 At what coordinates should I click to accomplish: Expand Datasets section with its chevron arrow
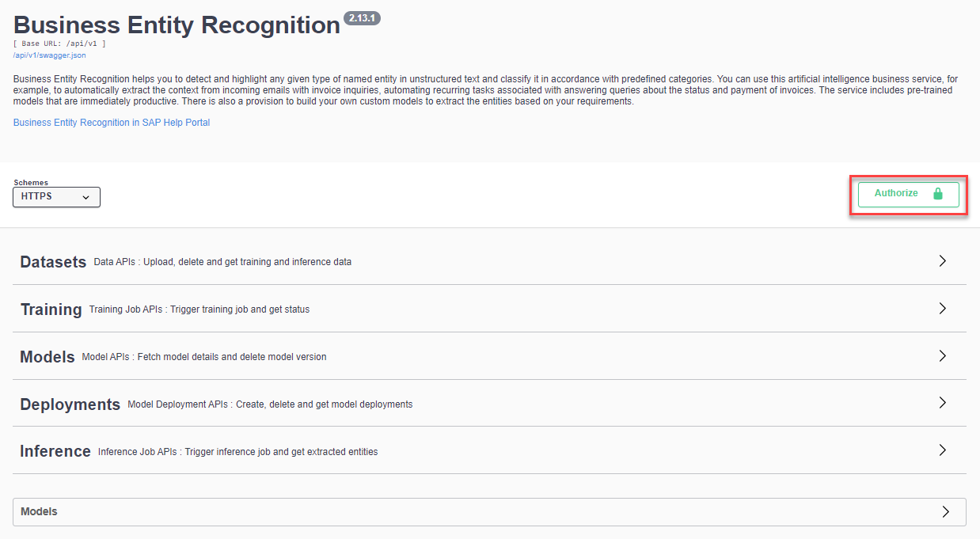(x=942, y=260)
